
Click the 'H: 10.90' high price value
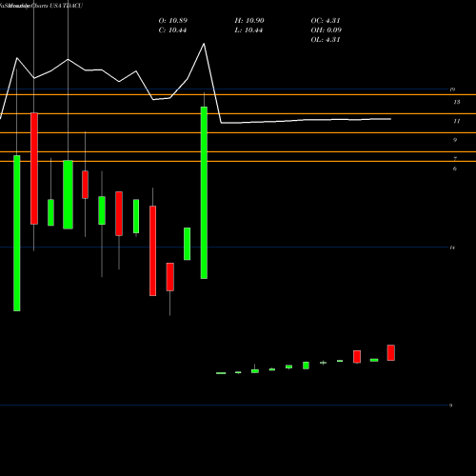coord(249,21)
